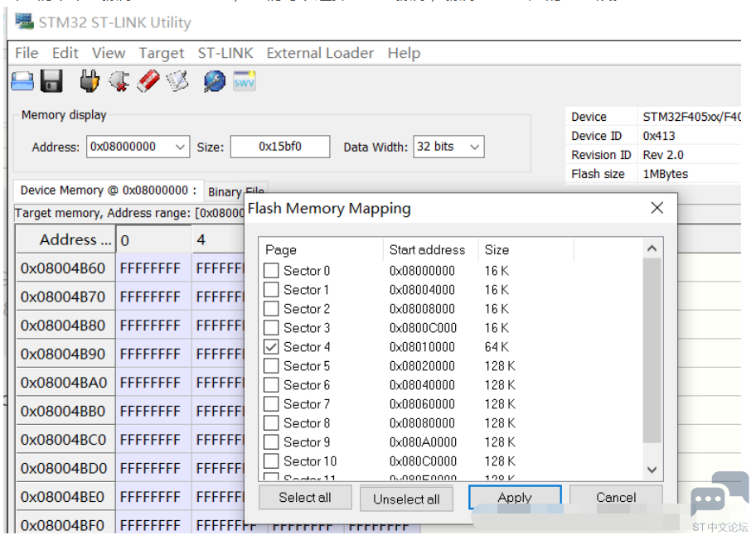The image size is (756, 540).
Task: Click the Open file toolbar icon
Action: click(22, 81)
